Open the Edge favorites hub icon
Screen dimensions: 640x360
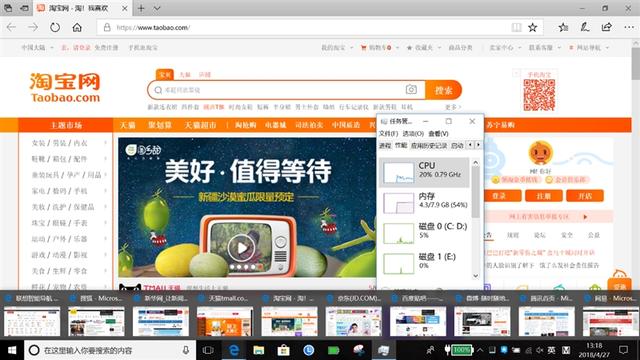pyautogui.click(x=563, y=27)
